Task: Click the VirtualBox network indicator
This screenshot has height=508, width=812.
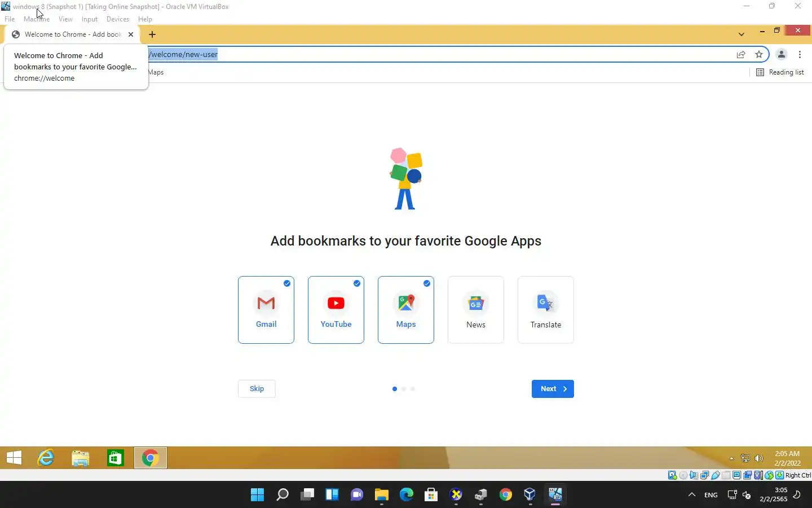Action: pyautogui.click(x=704, y=475)
